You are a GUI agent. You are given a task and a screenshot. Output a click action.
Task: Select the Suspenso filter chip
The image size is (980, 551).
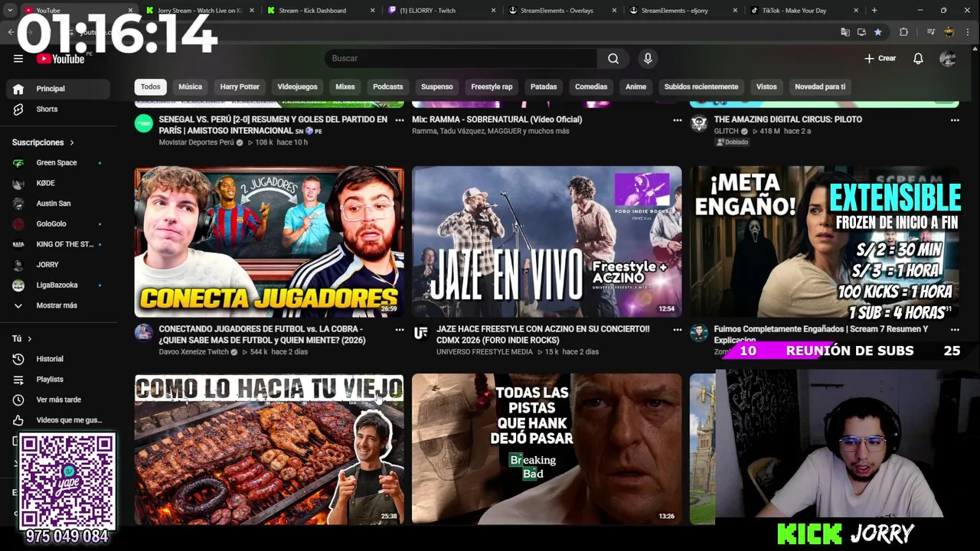(x=437, y=86)
